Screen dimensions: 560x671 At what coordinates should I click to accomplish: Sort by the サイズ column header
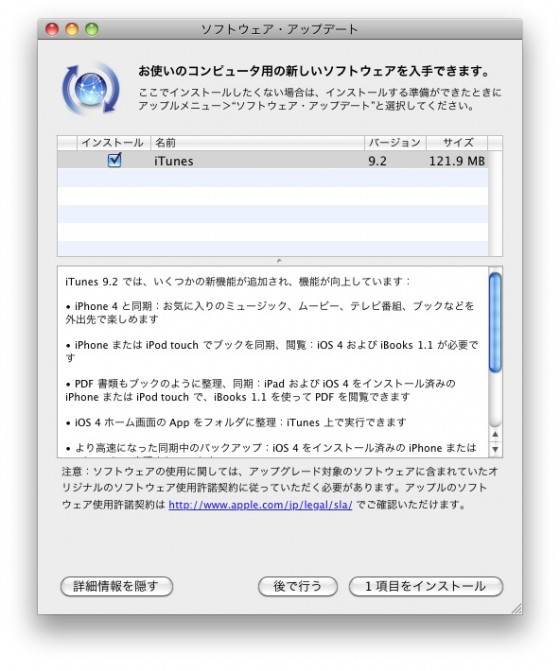pos(457,143)
